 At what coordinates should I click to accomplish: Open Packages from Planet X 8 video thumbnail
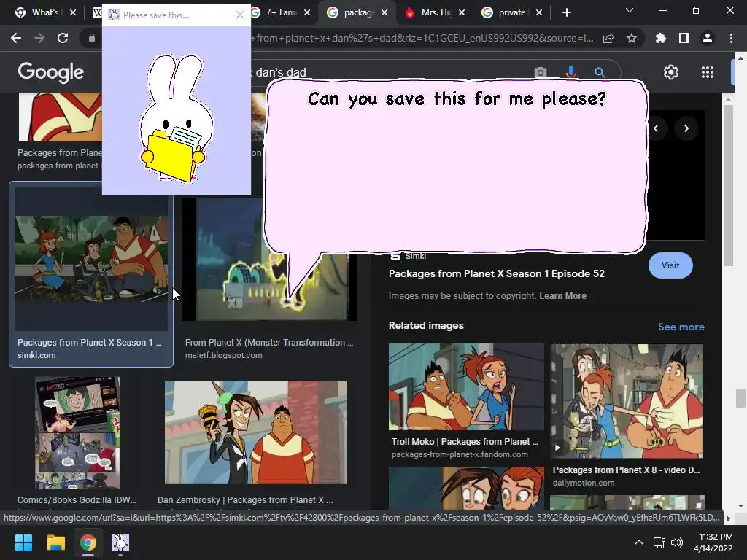627,401
